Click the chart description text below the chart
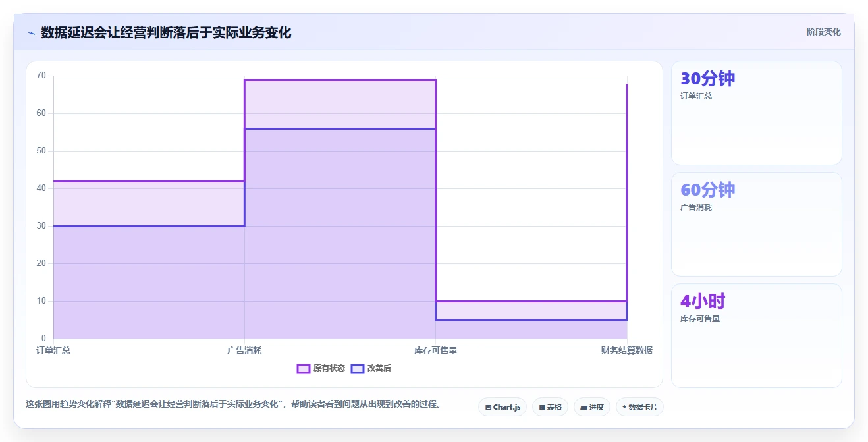Screen dimensions: 868x442 click(233, 404)
